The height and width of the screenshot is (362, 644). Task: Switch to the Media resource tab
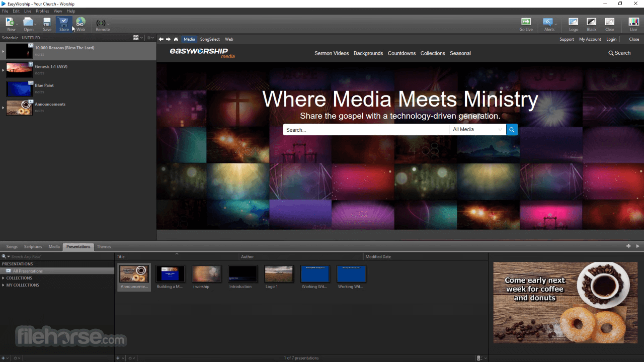click(x=54, y=247)
